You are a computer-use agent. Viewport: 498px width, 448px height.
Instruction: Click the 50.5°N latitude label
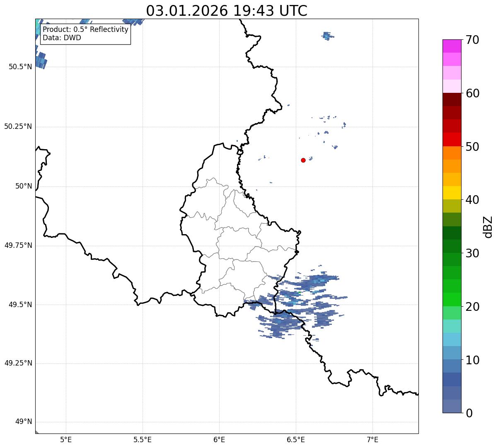(x=20, y=67)
